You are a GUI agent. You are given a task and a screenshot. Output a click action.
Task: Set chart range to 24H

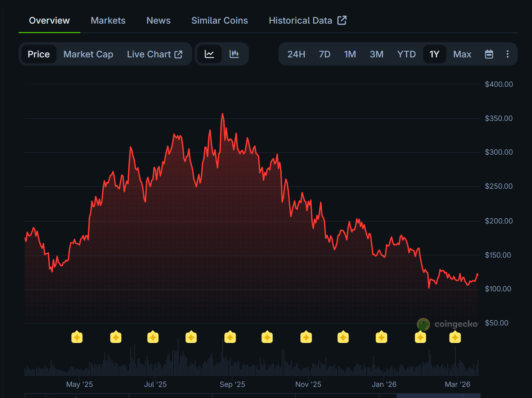click(x=296, y=54)
